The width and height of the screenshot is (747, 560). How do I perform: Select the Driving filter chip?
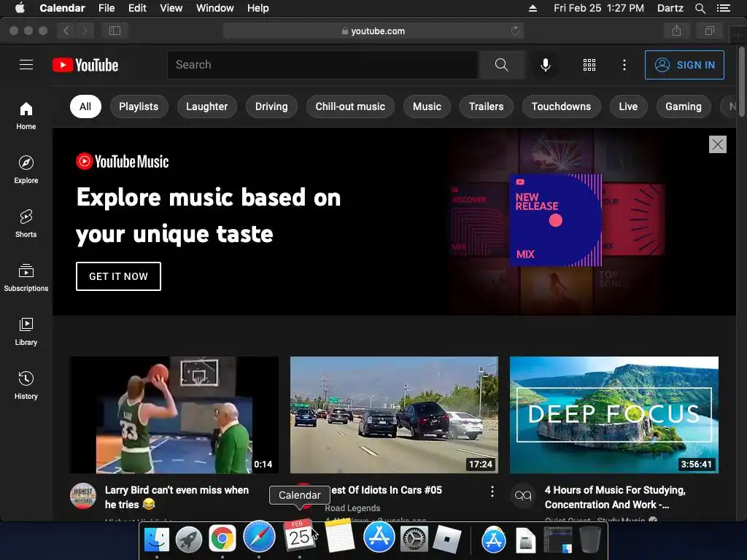pos(271,106)
